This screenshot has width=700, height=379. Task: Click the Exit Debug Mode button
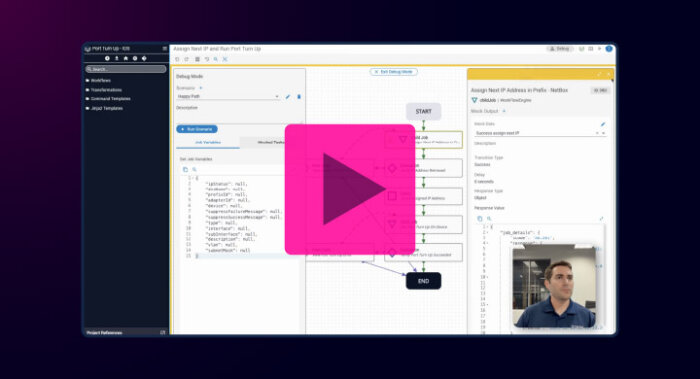394,72
